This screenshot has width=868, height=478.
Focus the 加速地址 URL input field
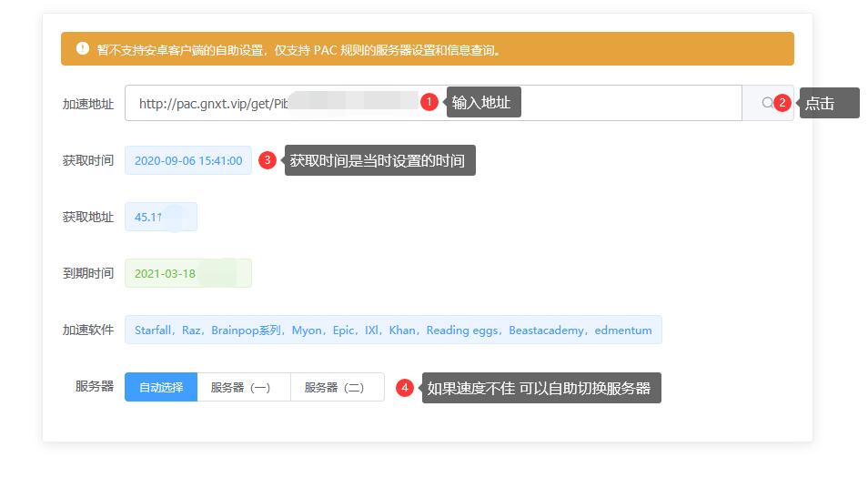[273, 103]
